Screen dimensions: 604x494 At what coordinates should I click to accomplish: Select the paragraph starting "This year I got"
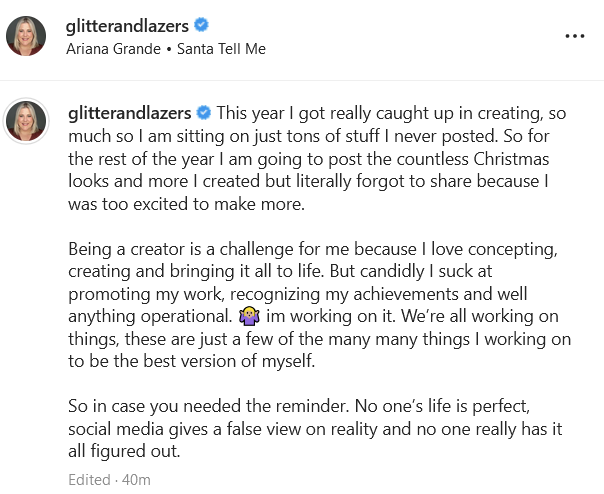317,158
